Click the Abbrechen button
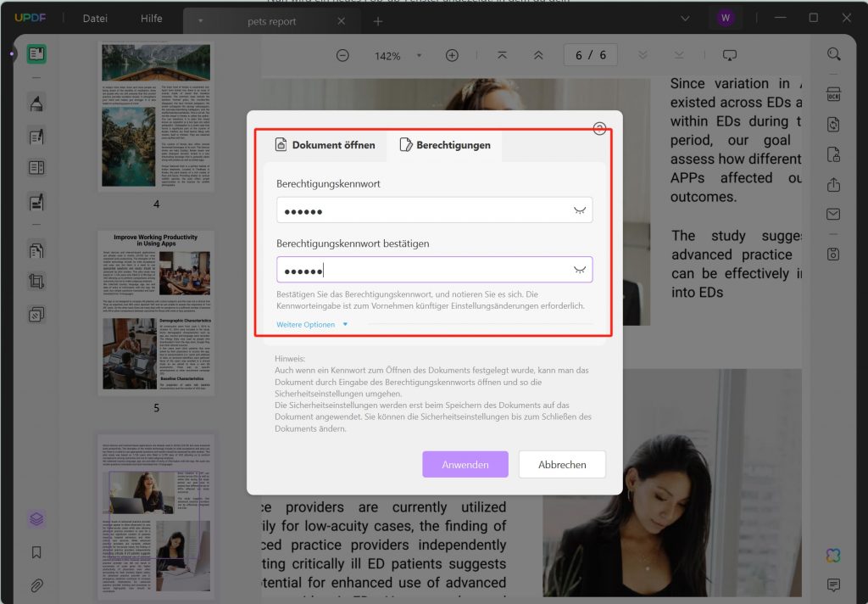The width and height of the screenshot is (868, 604). tap(562, 464)
